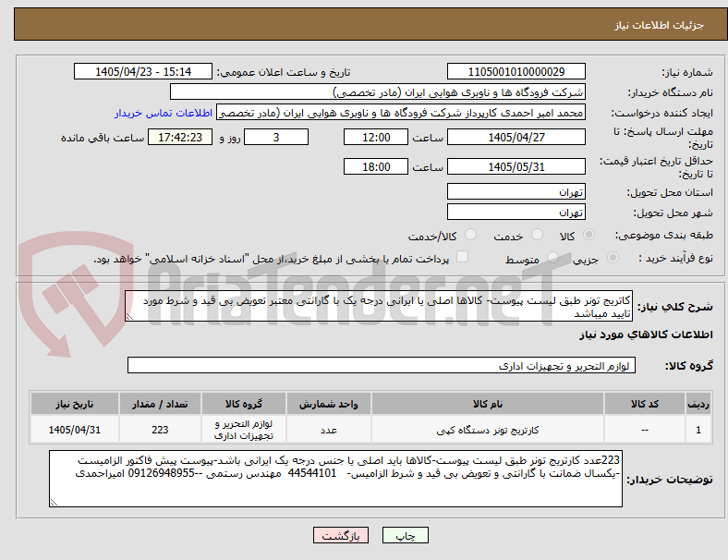
Task: Click the ساعت باقی مانده label
Action: (103, 138)
